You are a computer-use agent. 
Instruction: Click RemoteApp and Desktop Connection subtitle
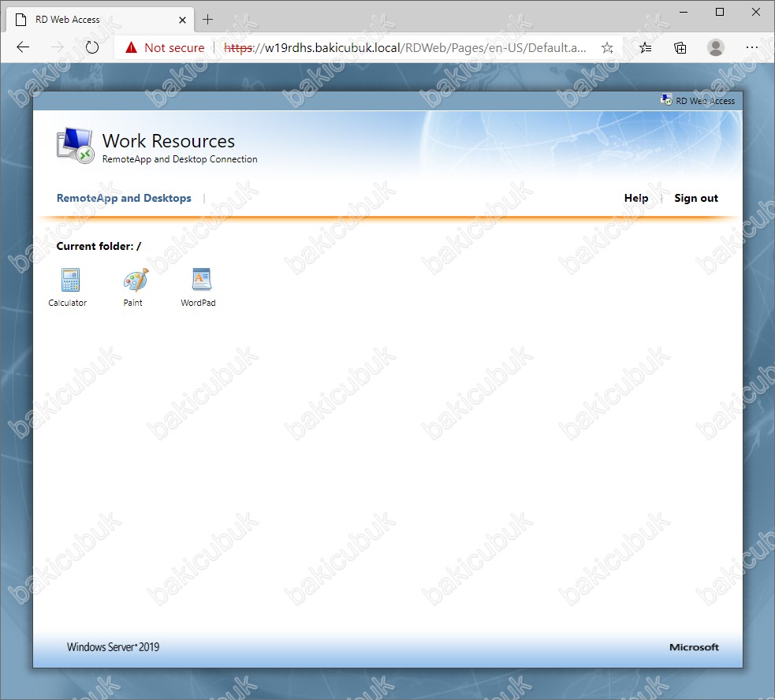coord(180,159)
